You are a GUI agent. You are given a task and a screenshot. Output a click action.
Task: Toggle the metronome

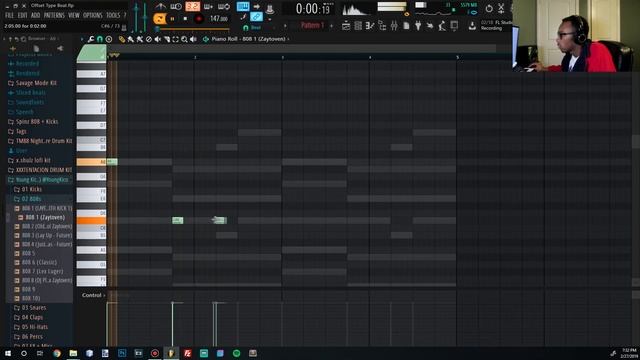[160, 7]
